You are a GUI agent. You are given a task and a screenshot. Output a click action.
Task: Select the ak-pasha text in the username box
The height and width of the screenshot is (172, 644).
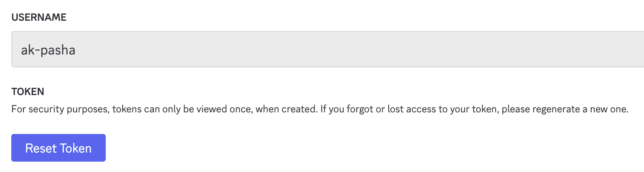[48, 50]
